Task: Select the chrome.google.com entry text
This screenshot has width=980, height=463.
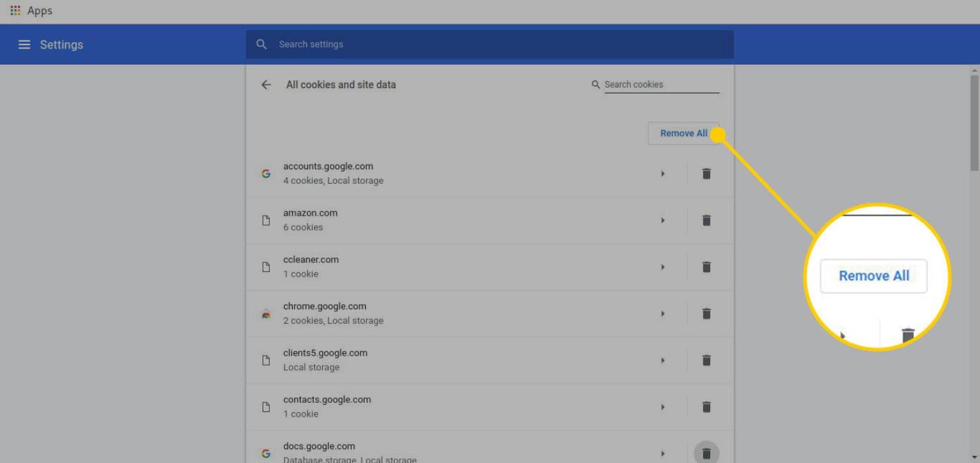Action: tap(325, 306)
